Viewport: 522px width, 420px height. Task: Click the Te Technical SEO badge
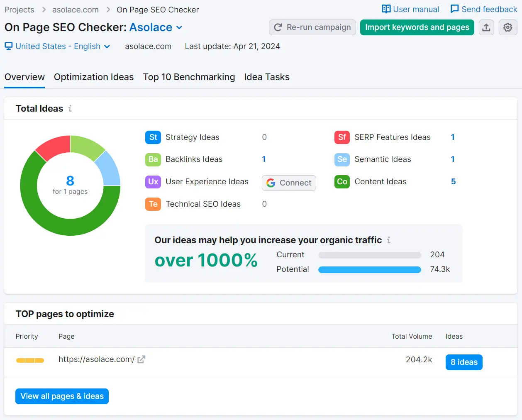tap(153, 204)
